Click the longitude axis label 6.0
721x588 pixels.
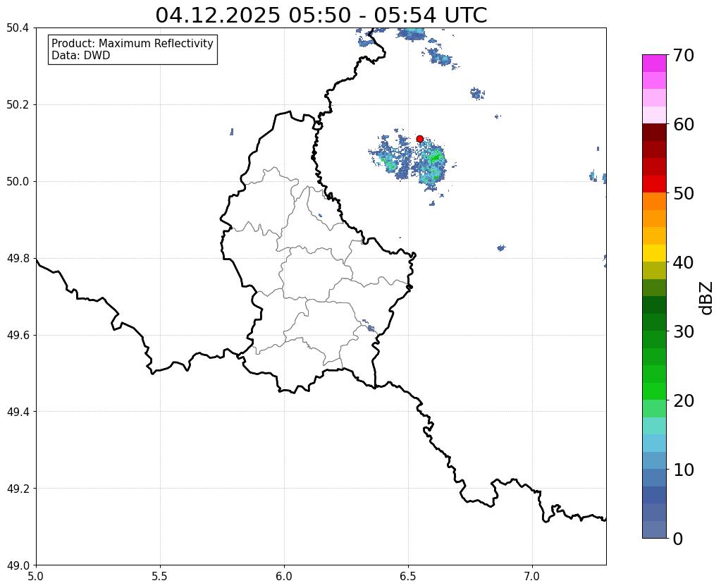[284, 576]
